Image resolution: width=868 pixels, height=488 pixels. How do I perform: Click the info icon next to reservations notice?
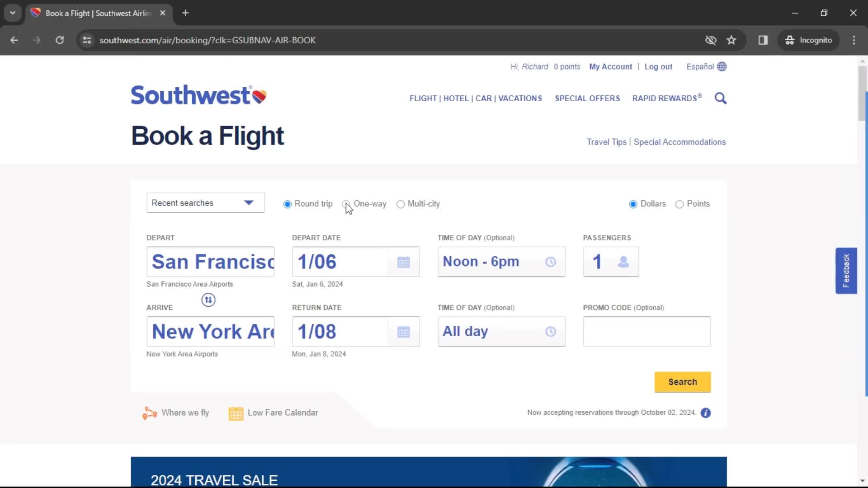(705, 413)
